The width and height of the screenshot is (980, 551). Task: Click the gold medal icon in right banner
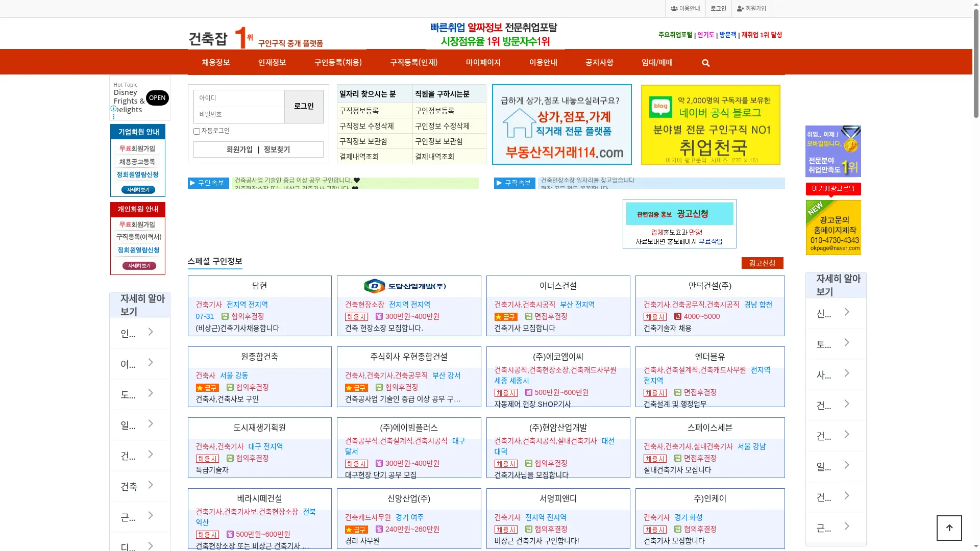coord(851,139)
